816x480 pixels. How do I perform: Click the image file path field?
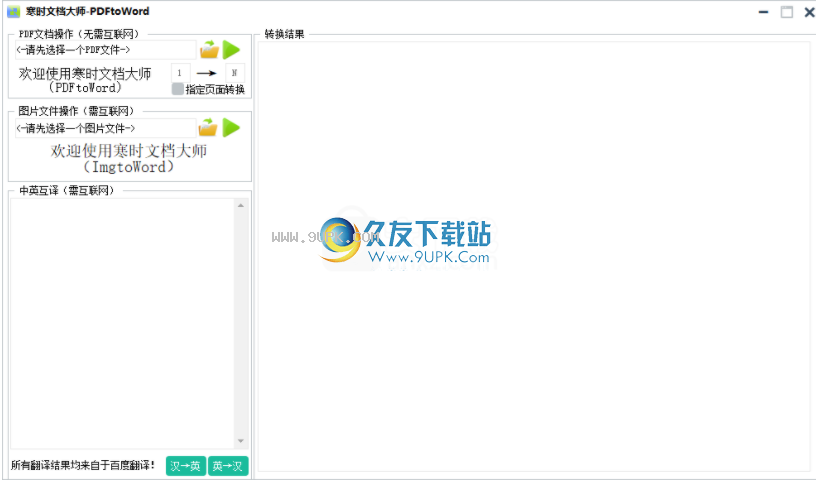[106, 128]
